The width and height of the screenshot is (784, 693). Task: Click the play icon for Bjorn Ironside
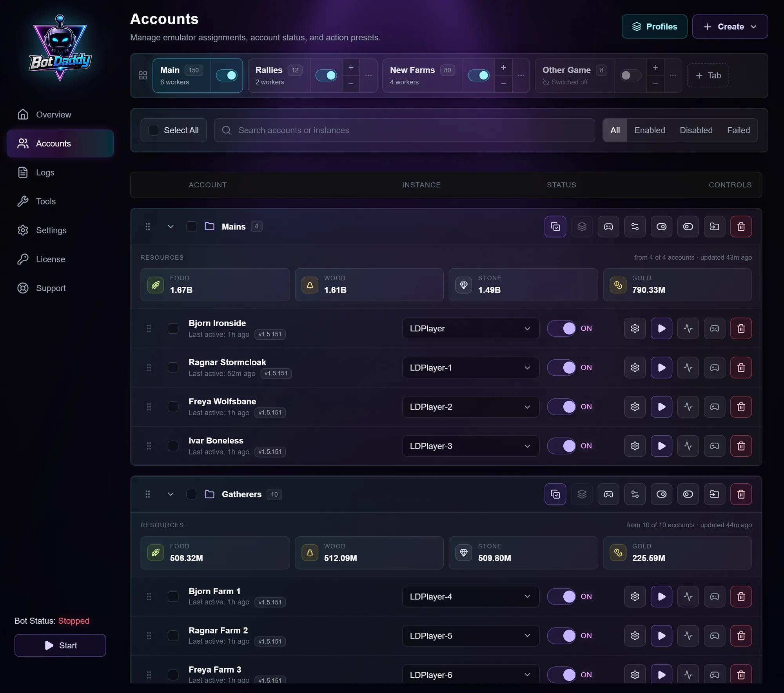click(x=661, y=328)
